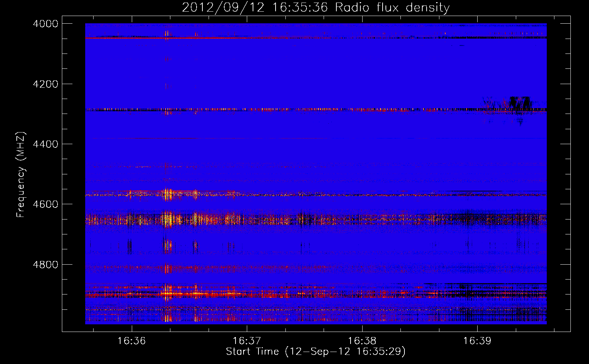The image size is (589, 364).
Task: Click the '4600' frequency axis label
Action: coord(46,204)
